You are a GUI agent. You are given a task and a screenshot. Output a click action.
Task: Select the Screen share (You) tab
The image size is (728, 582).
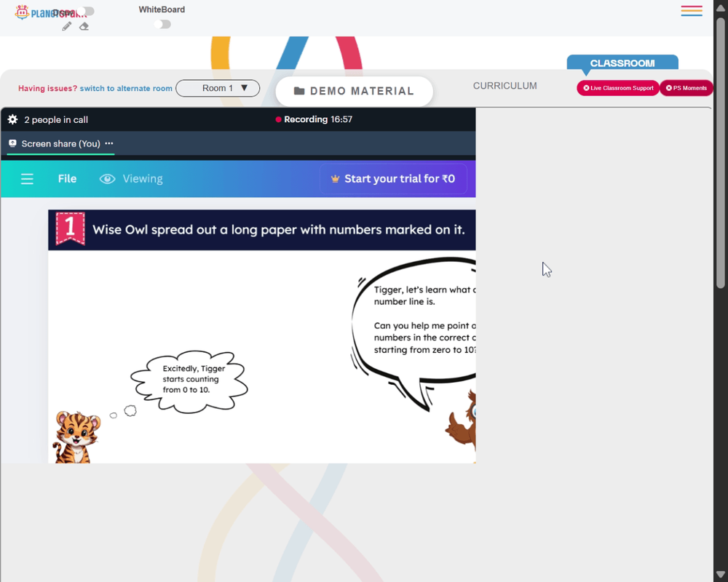(61, 143)
